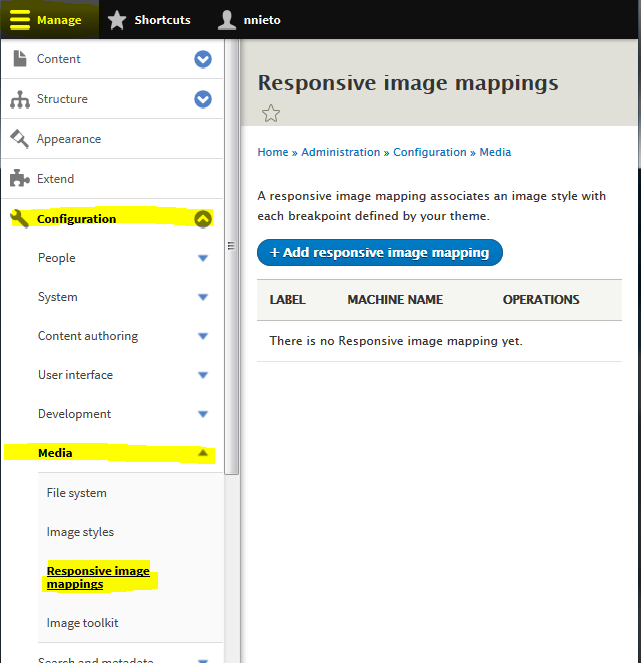The image size is (641, 663).
Task: Click the Responsive image mappings page heading
Action: 408,83
